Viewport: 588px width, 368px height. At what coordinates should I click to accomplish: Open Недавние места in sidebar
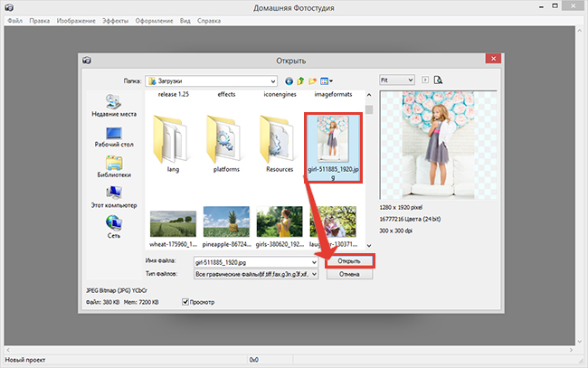pos(114,105)
